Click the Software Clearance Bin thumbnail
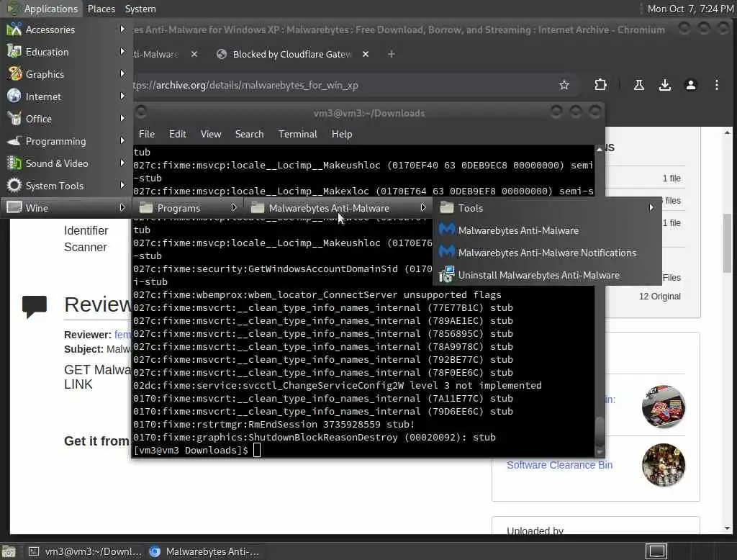Image resolution: width=737 pixels, height=560 pixels. (663, 464)
